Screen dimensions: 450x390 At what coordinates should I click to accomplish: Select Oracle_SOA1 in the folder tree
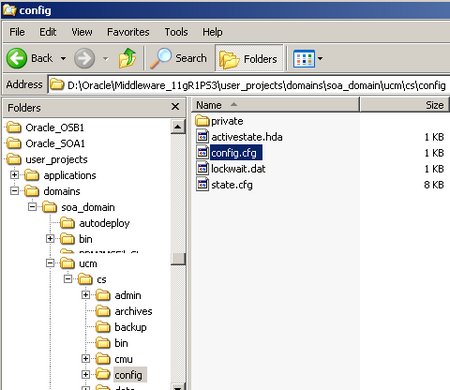coord(55,144)
